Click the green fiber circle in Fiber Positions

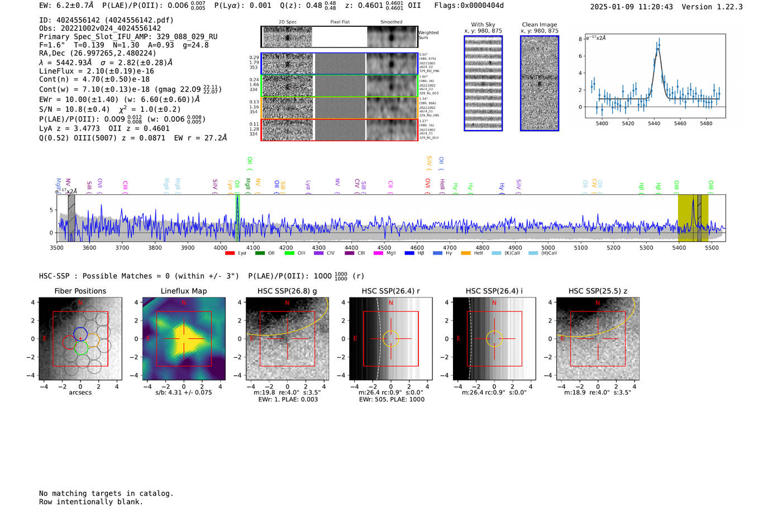click(81, 348)
